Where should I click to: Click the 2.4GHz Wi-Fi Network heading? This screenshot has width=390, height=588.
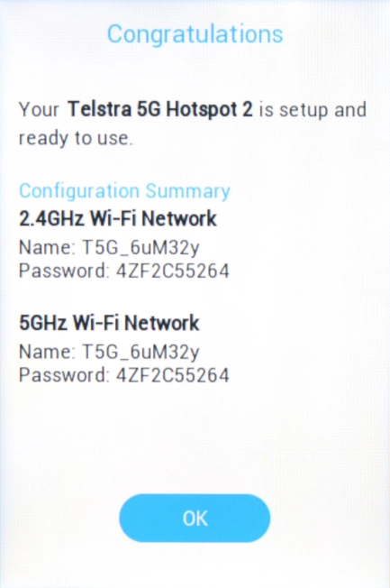pyautogui.click(x=118, y=218)
